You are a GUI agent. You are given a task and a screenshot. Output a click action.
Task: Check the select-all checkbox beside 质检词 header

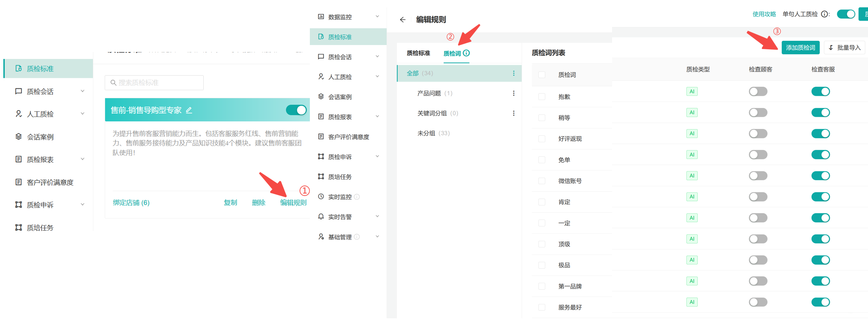coord(541,75)
